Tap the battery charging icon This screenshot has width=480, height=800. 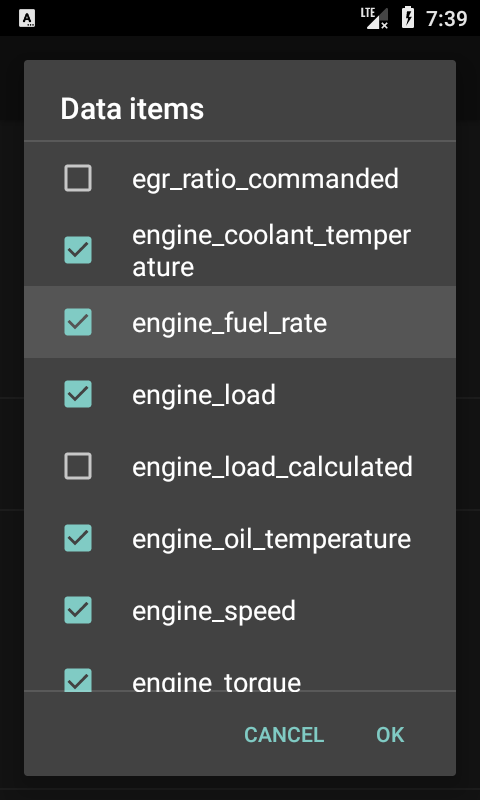click(x=408, y=17)
